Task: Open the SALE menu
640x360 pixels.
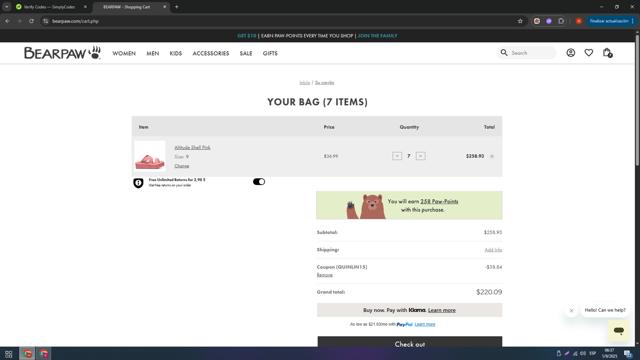Action: pos(246,53)
